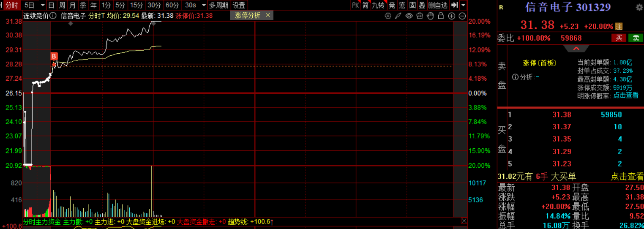The height and width of the screenshot is (229, 644).
Task: Zoom out with minus circle icon
Action: 462,16
